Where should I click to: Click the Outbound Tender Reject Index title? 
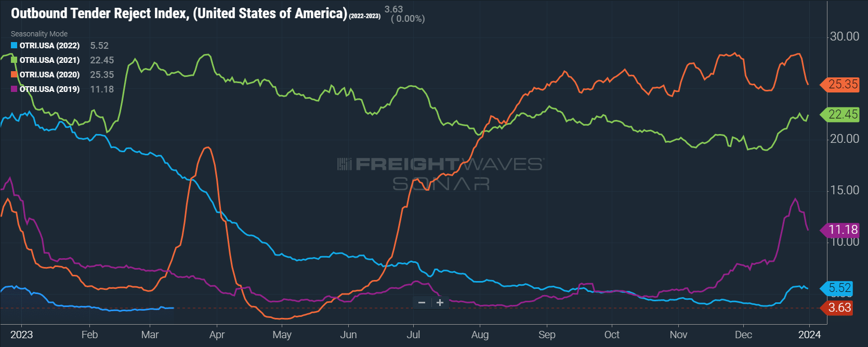179,14
